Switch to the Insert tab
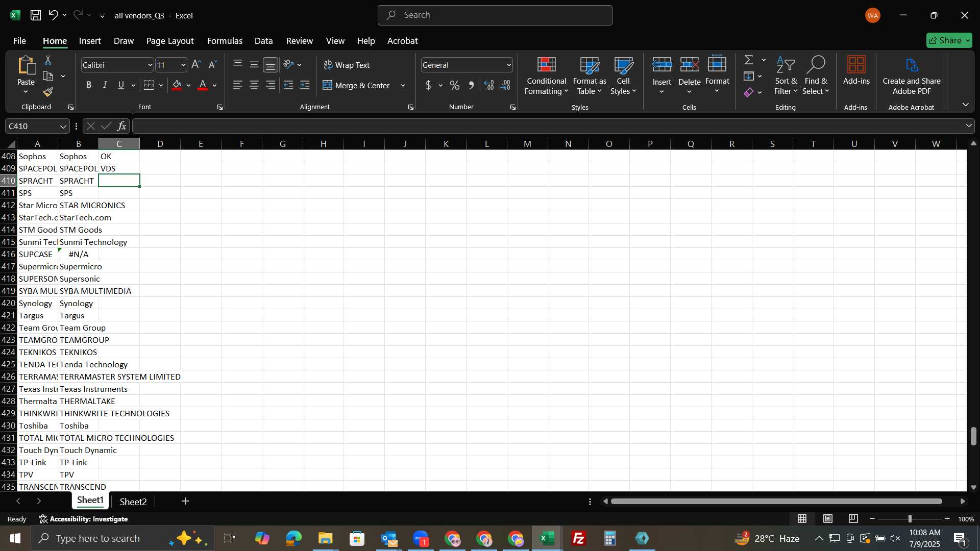This screenshot has width=980, height=551. (x=90, y=41)
